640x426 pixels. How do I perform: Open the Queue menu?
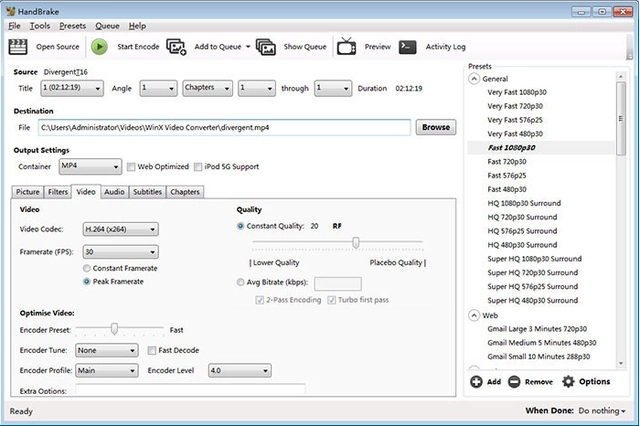[107, 26]
